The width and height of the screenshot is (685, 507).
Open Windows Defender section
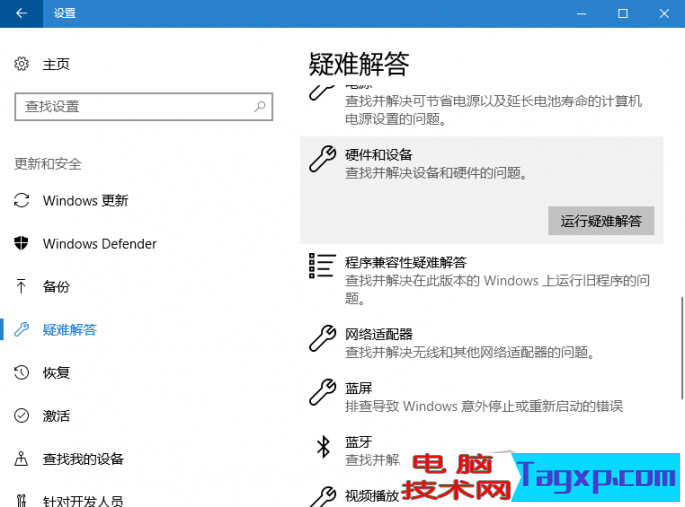pos(100,244)
